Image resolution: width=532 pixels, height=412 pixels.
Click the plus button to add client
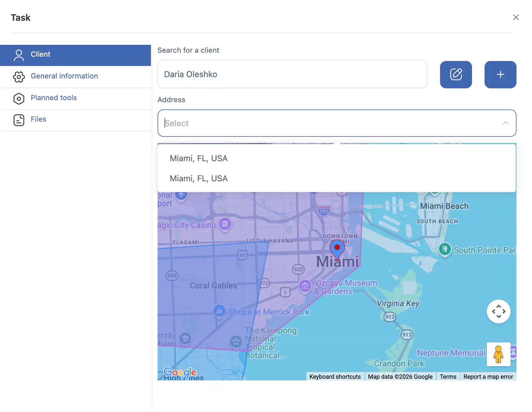click(500, 74)
